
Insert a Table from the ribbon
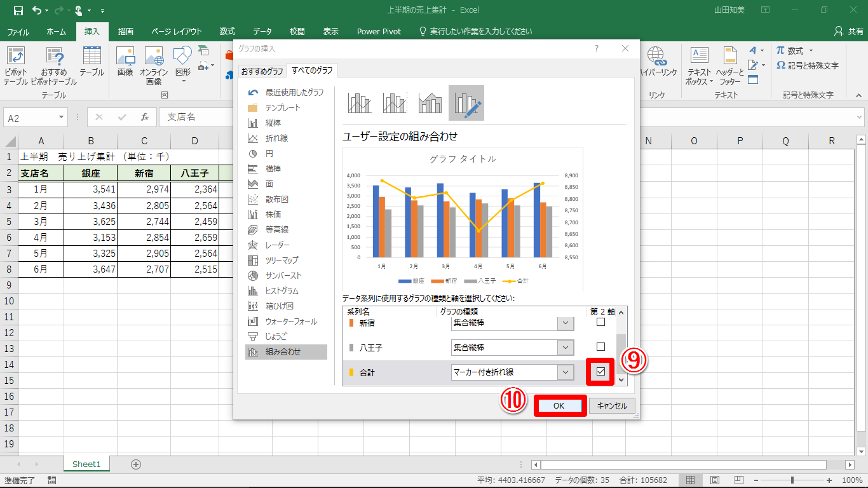pos(92,61)
